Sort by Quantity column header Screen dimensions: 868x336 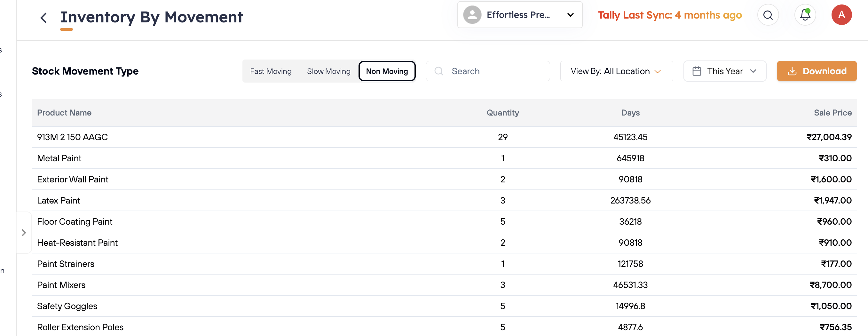[x=502, y=113]
